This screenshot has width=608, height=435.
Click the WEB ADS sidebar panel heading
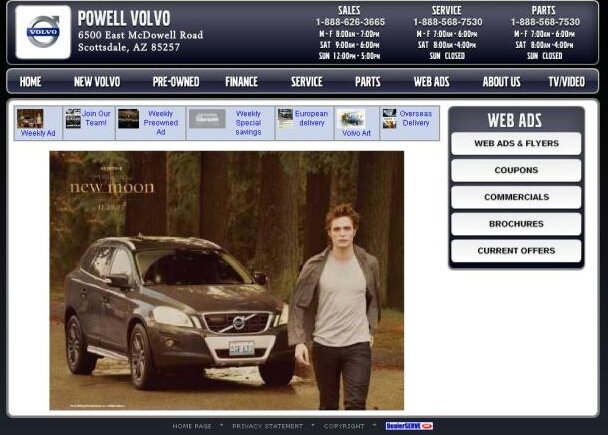pos(515,120)
